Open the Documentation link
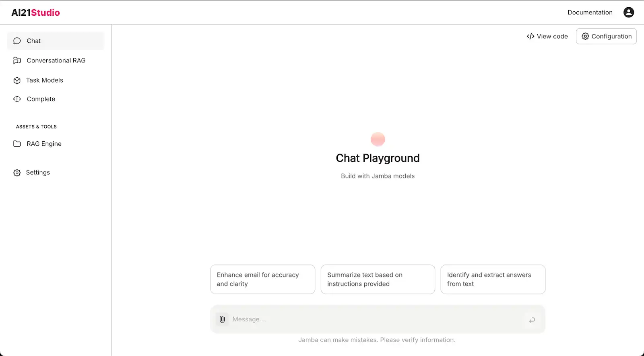The image size is (644, 356). pyautogui.click(x=590, y=12)
